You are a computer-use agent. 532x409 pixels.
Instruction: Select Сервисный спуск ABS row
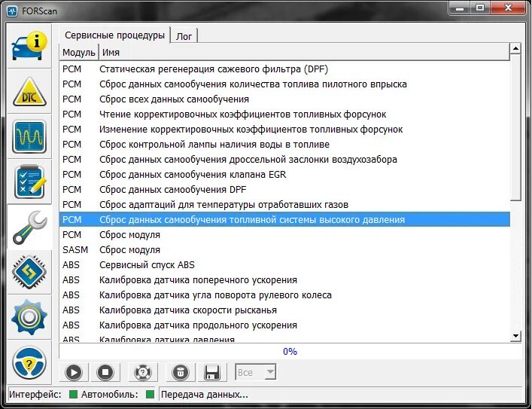pyautogui.click(x=284, y=265)
